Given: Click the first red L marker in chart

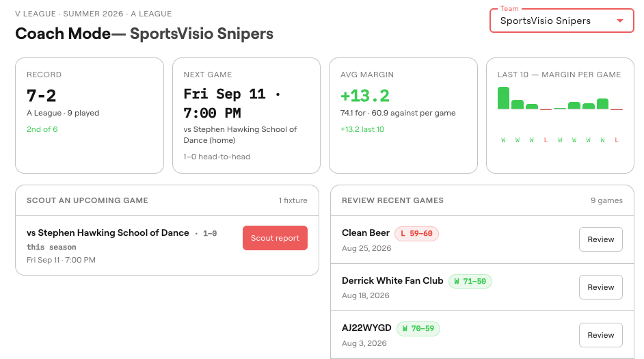Looking at the screenshot, I should [546, 140].
